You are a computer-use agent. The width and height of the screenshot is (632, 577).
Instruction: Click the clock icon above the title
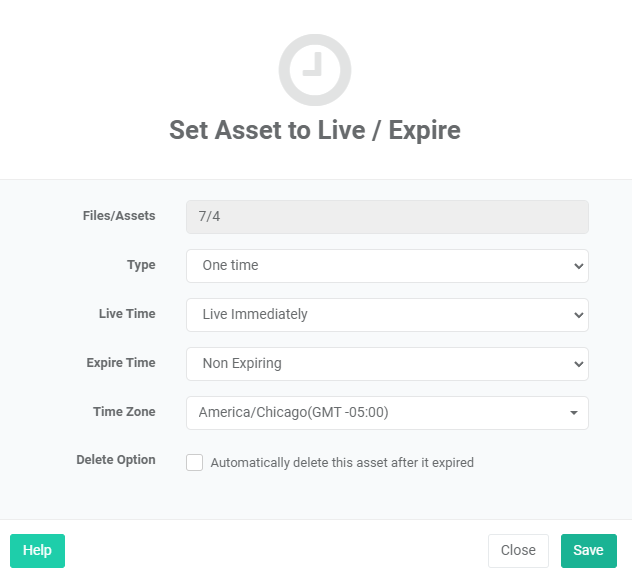tap(315, 70)
